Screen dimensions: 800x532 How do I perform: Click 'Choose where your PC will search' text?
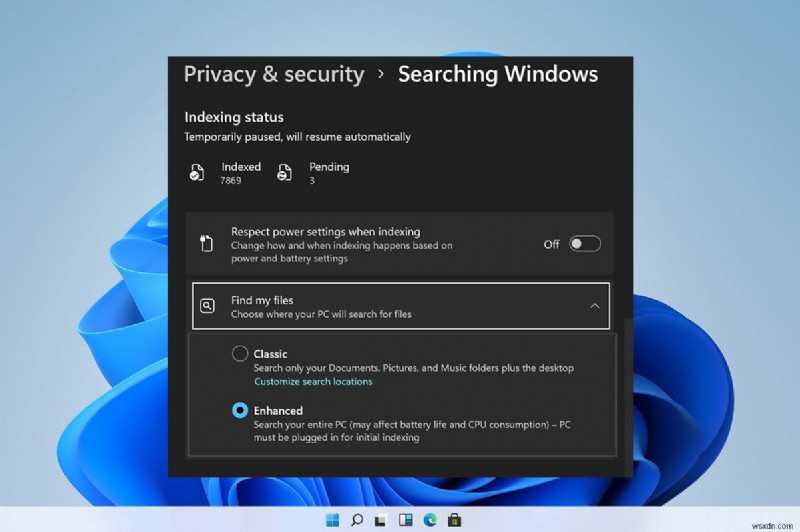point(321,314)
